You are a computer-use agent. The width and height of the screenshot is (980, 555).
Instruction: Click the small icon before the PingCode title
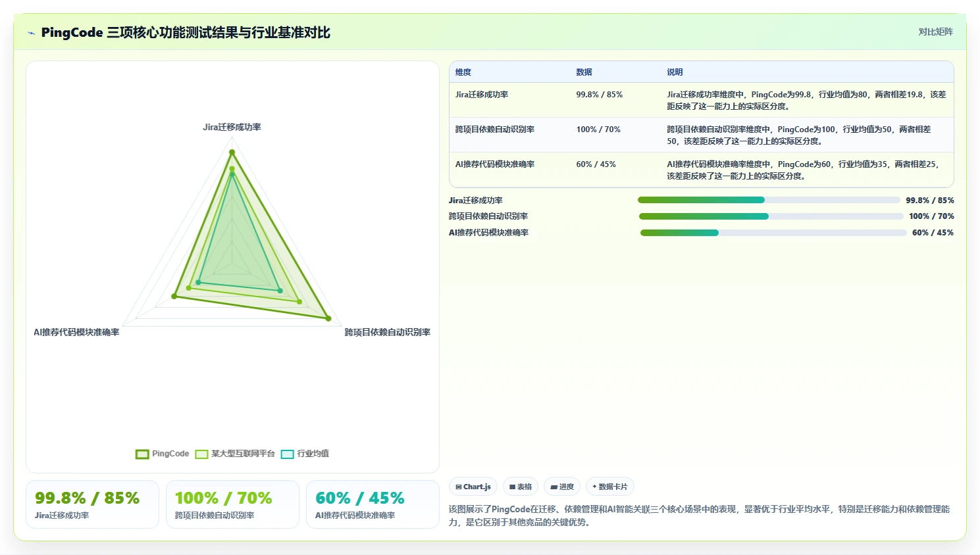pos(31,33)
